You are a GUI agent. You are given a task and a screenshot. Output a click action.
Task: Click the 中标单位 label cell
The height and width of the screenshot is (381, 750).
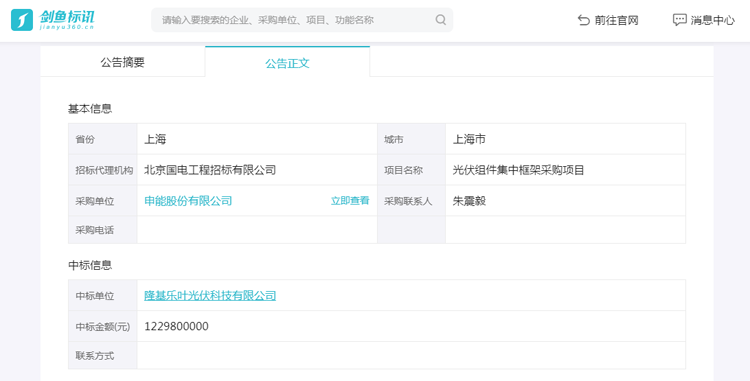(103, 295)
